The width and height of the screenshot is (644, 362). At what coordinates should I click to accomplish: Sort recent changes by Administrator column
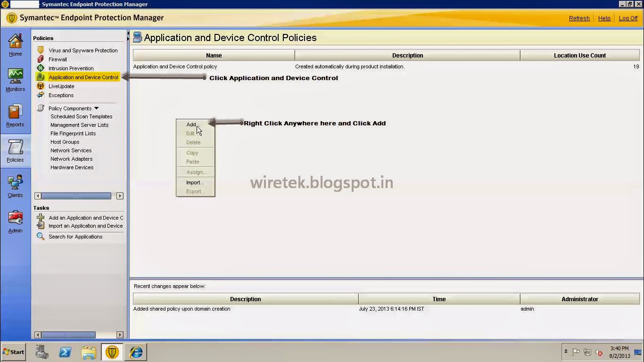[579, 299]
